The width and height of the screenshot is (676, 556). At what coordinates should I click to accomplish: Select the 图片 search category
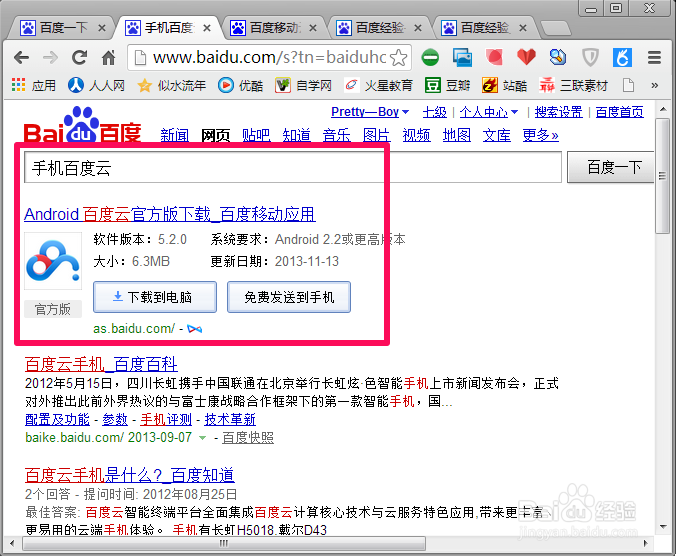pyautogui.click(x=377, y=135)
